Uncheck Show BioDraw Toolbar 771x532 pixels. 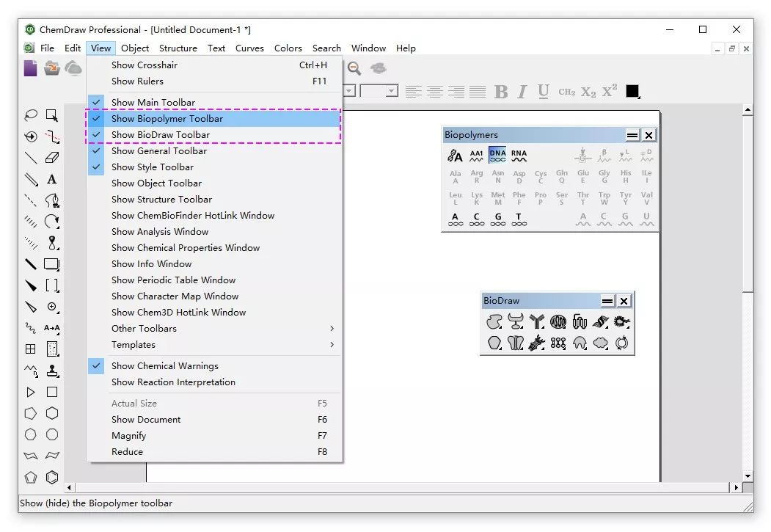tap(214, 135)
